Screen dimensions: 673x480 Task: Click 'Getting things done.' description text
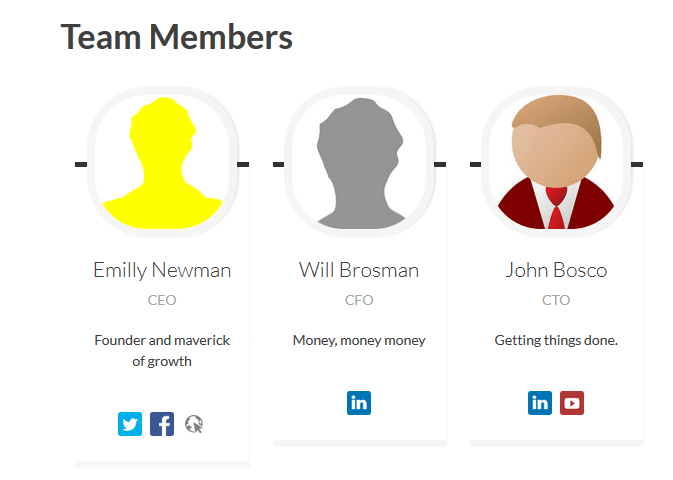click(x=556, y=340)
